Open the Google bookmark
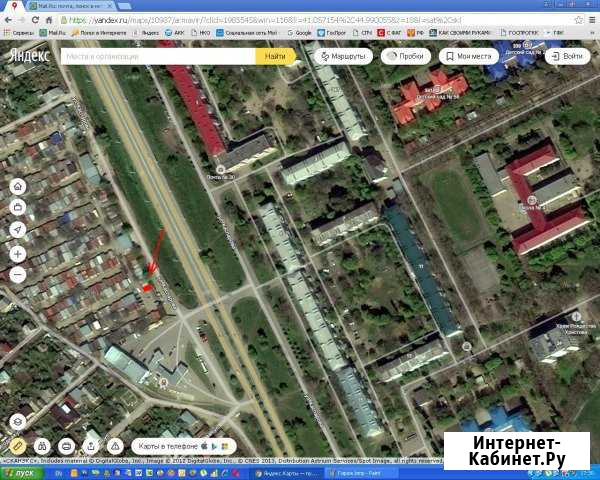Screen dimensions: 600x480 [300, 33]
